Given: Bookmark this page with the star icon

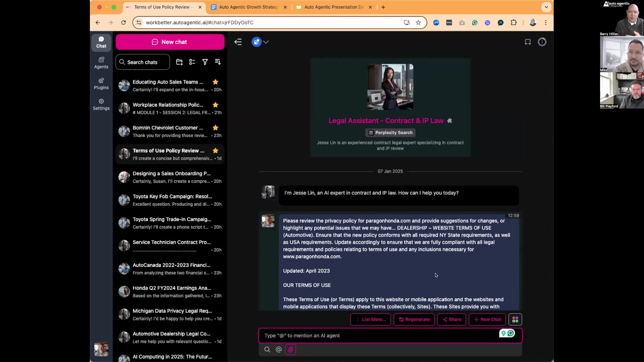Looking at the screenshot, I should (x=418, y=22).
